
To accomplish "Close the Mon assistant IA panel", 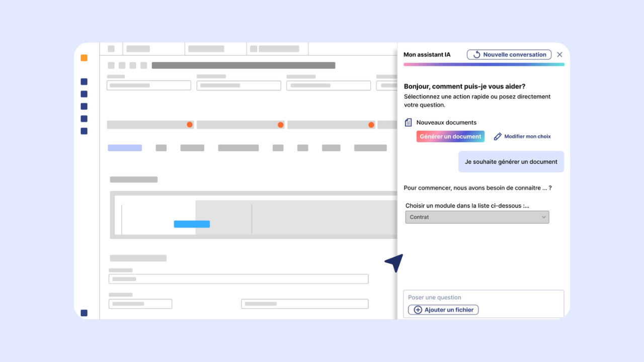I will tap(559, 55).
